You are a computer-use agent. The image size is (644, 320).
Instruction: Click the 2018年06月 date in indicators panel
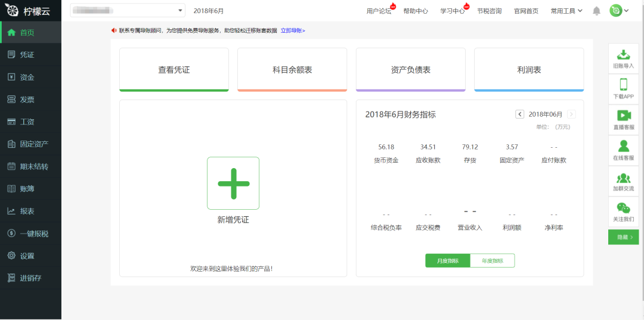coord(546,114)
